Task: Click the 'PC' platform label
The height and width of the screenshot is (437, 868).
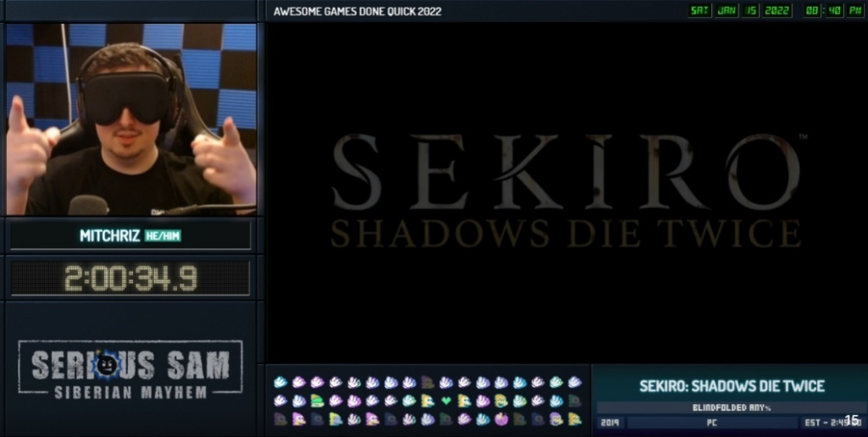Action: click(x=712, y=423)
